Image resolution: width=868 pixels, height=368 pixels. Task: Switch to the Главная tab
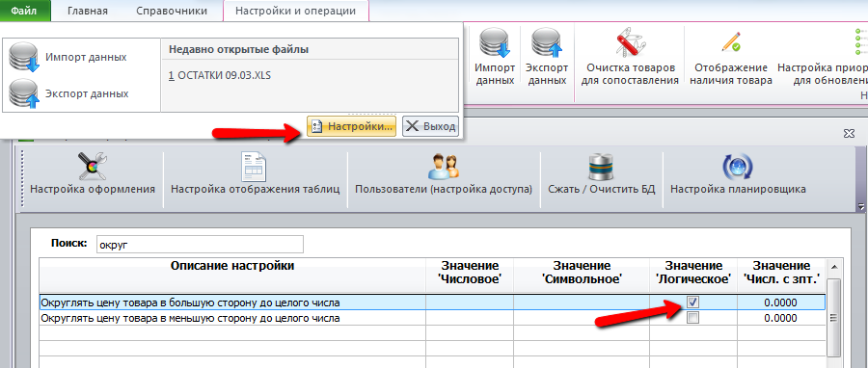pos(88,11)
